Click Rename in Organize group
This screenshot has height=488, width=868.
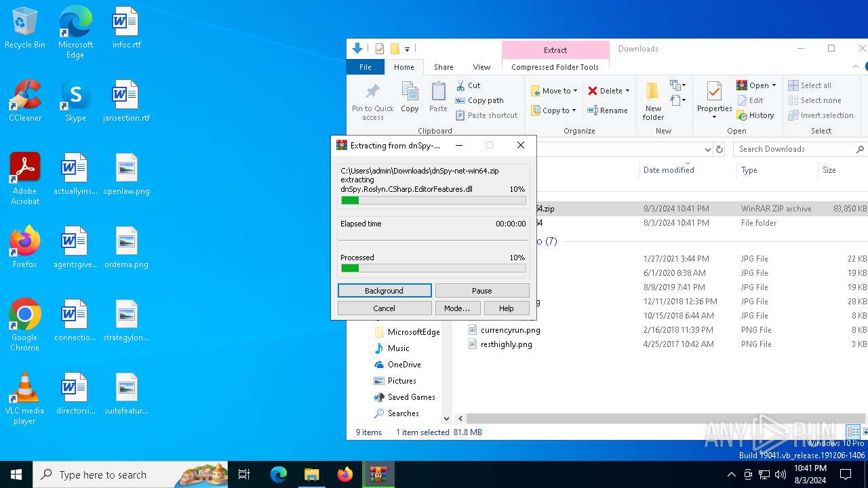click(608, 110)
